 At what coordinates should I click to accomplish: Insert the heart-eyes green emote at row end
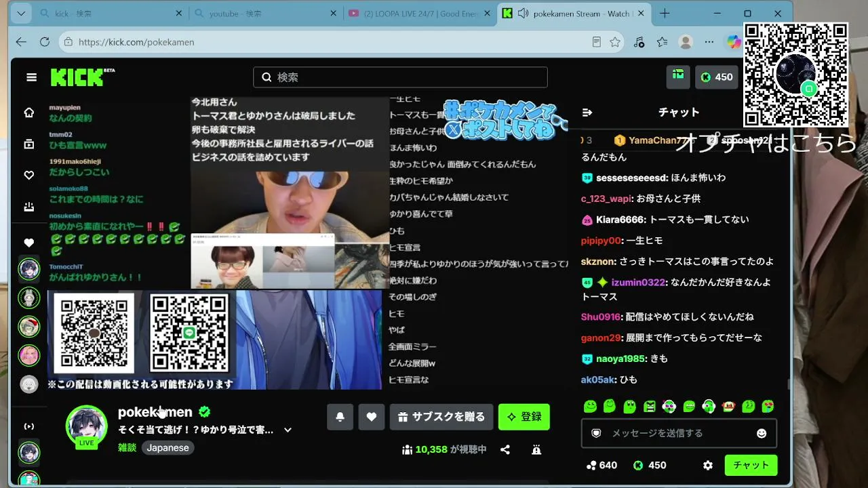[x=768, y=407]
